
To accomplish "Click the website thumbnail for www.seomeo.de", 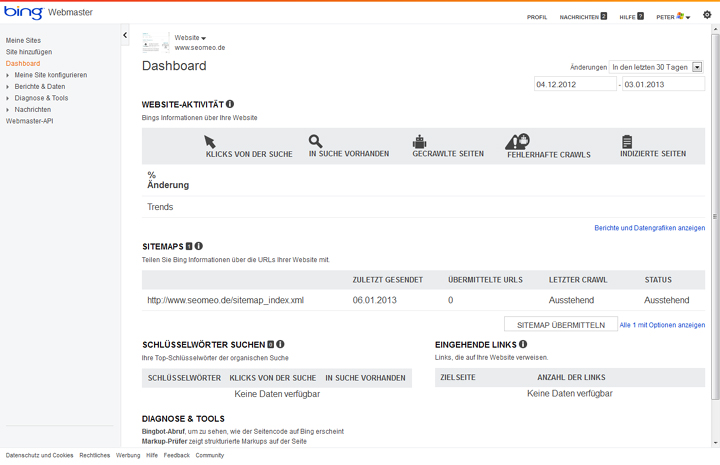I will point(156,42).
